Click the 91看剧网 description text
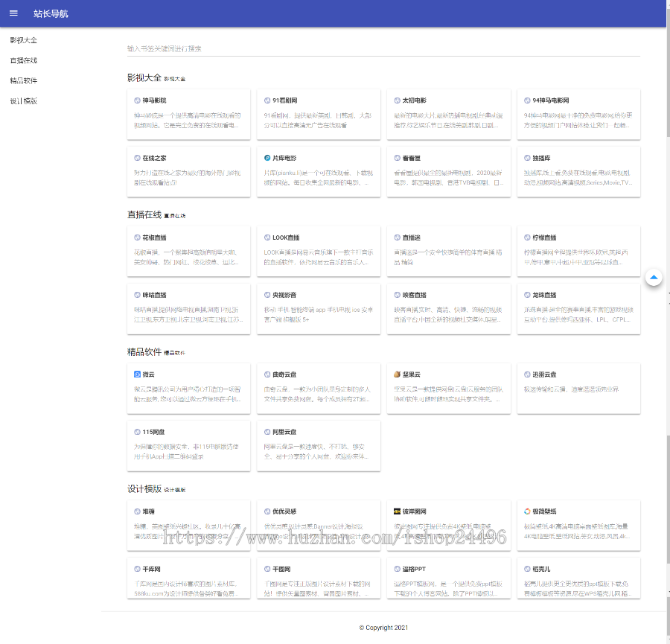Screen dimensions: 670x644 (x=317, y=121)
